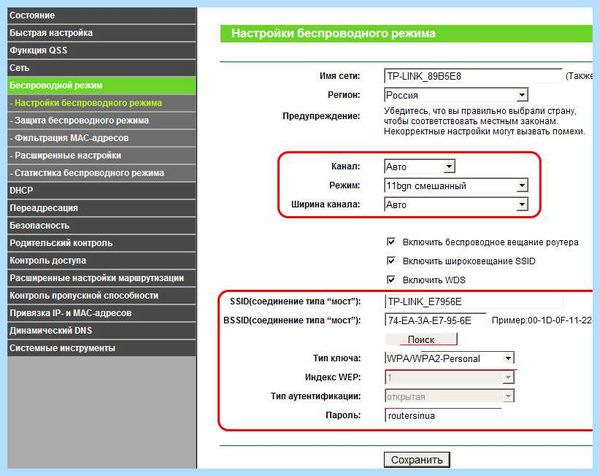Image resolution: width=600 pixels, height=476 pixels.
Task: Click the Поиск button
Action: click(x=421, y=339)
